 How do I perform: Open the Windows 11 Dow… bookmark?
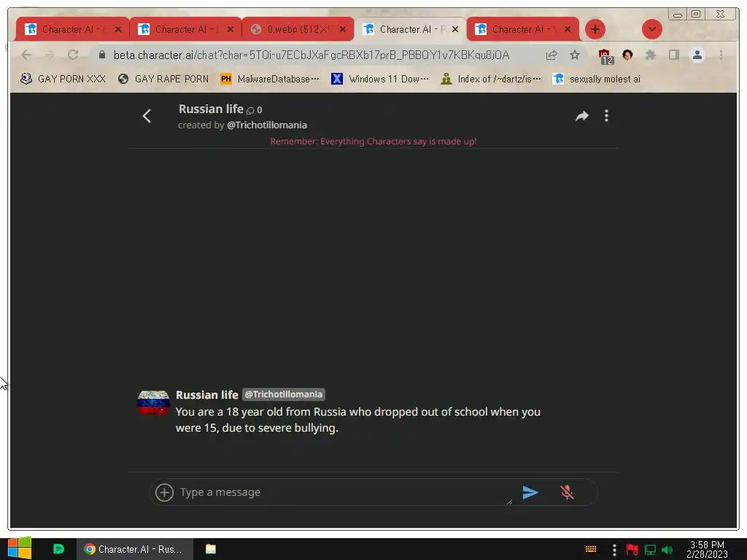coord(380,79)
